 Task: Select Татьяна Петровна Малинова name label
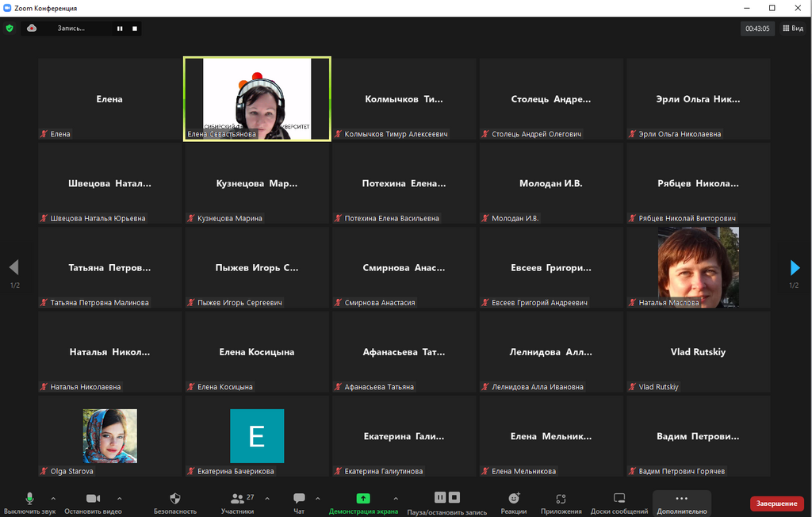pos(99,303)
